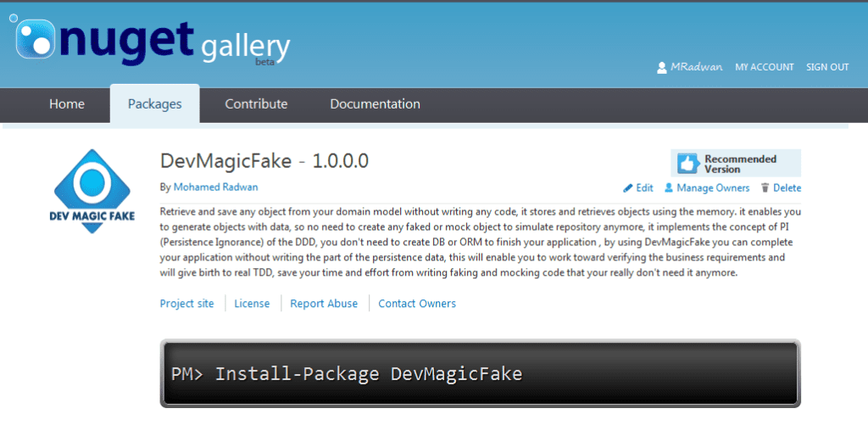Open the License link
Viewport: 868px width, 436px height.
pyautogui.click(x=252, y=304)
